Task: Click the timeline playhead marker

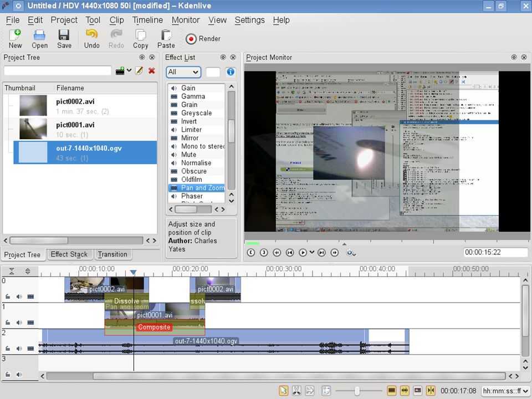Action: 134,273
